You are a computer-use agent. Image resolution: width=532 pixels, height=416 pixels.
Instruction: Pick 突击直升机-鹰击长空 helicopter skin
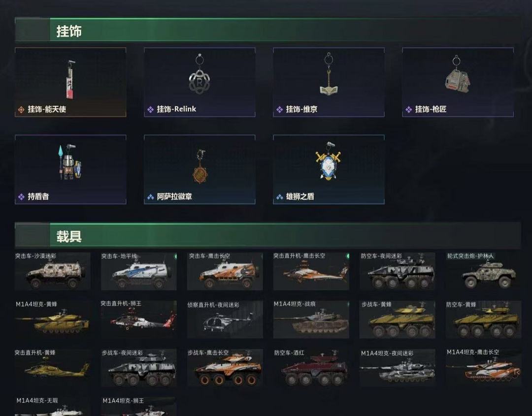pyautogui.click(x=311, y=271)
